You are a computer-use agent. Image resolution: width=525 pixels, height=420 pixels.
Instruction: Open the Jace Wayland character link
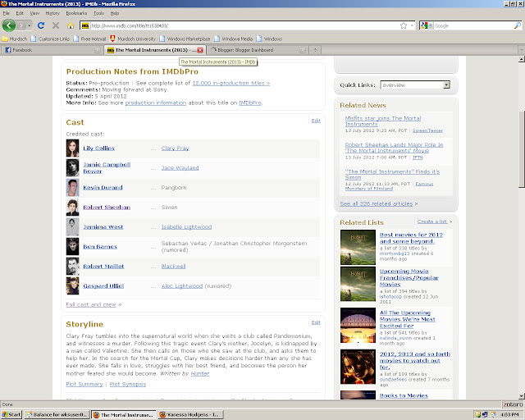pyautogui.click(x=180, y=168)
